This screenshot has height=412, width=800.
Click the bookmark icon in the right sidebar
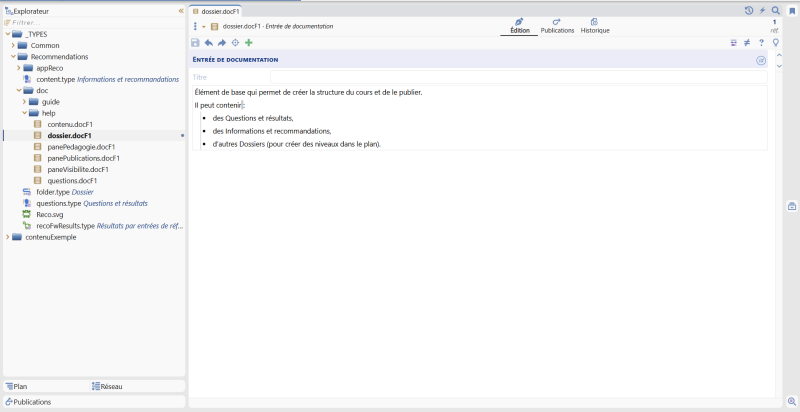(792, 11)
